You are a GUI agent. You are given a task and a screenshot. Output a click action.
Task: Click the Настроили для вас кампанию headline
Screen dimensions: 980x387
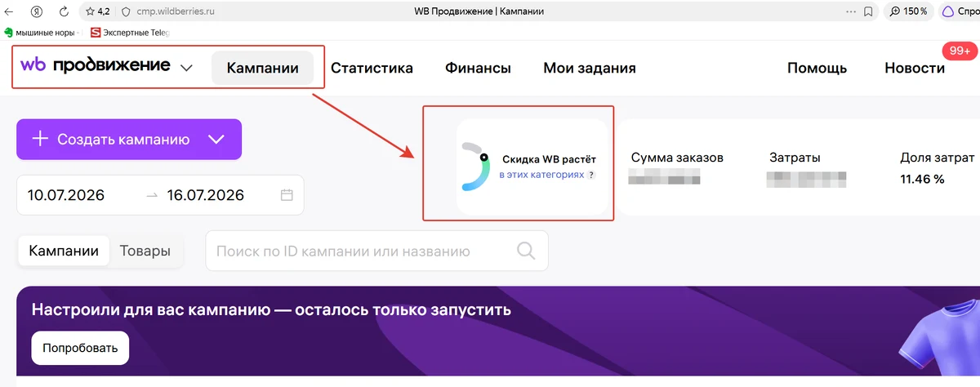click(271, 309)
